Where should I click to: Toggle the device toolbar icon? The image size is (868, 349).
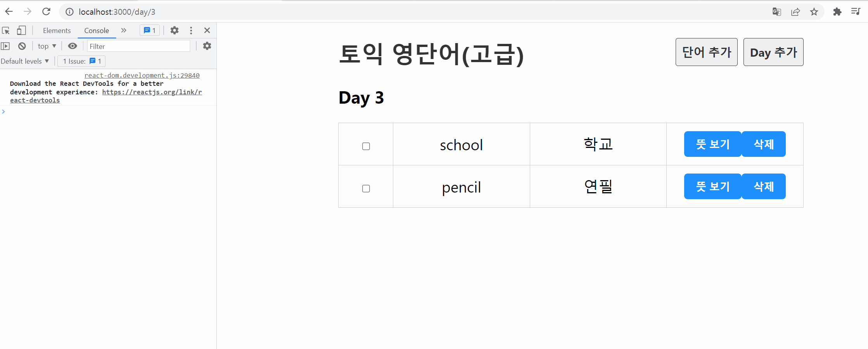coord(21,30)
